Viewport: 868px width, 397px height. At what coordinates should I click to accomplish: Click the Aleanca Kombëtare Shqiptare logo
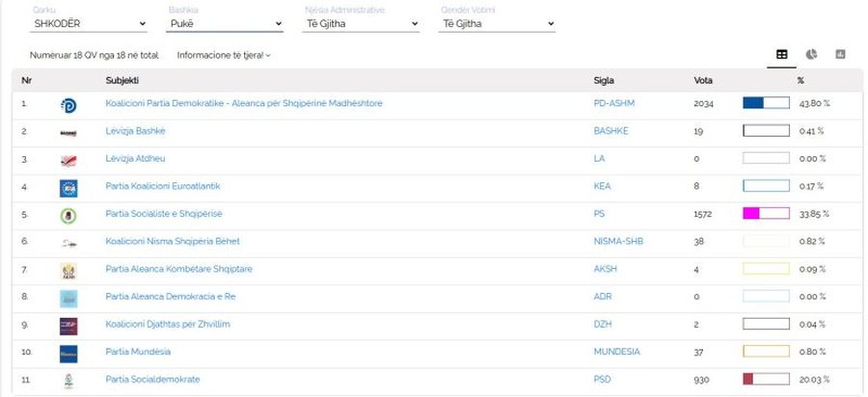(x=68, y=271)
